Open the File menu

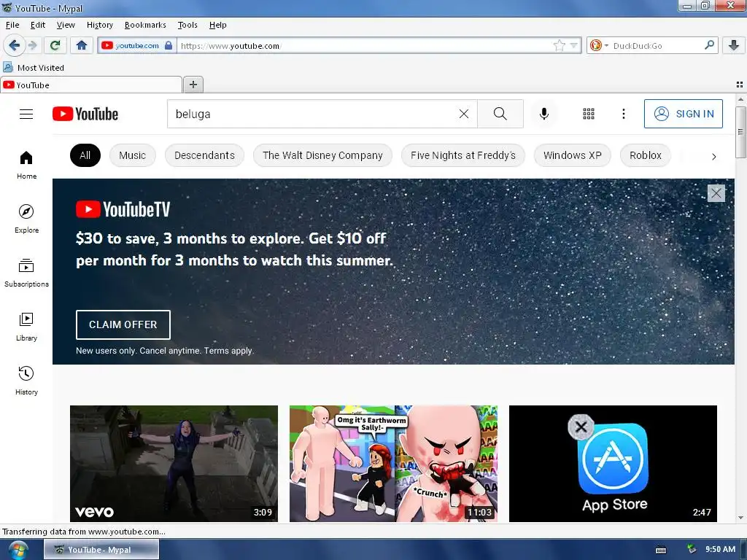[x=12, y=25]
